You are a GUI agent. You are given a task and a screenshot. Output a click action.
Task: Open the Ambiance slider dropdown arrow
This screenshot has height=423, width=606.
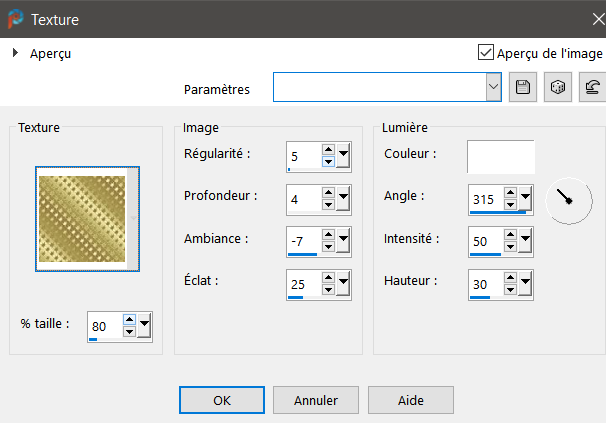tap(344, 240)
